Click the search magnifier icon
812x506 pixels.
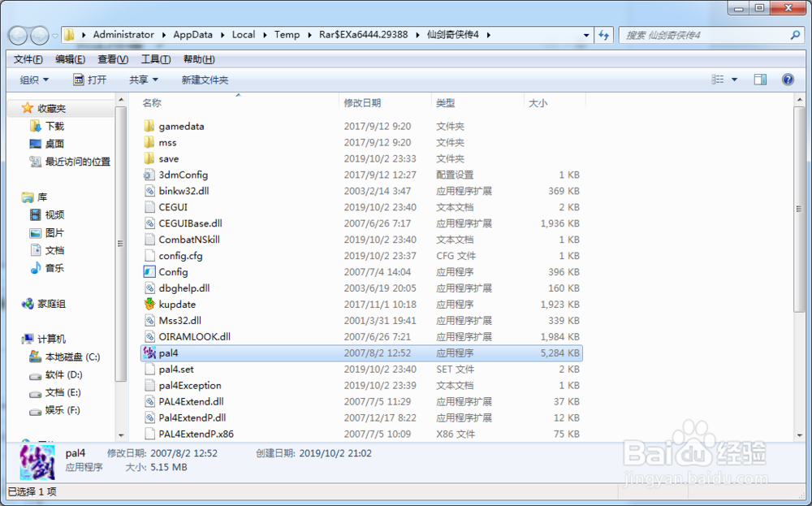[795, 35]
